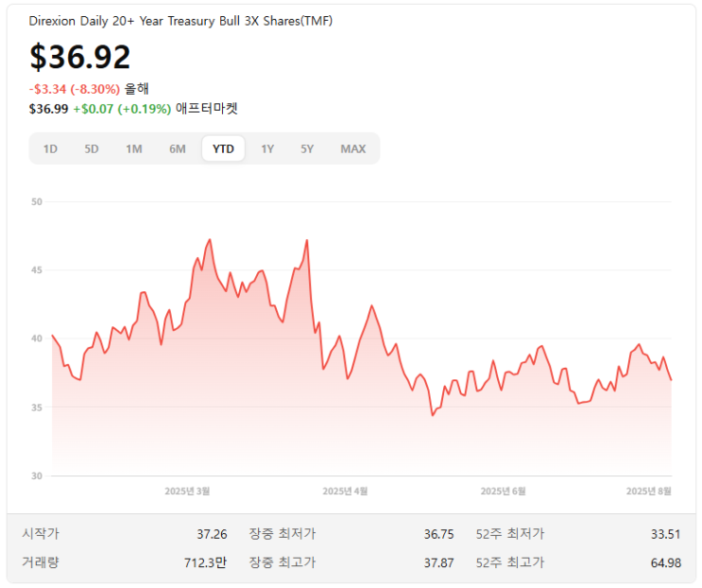702x588 pixels.
Task: Click the active YTD tab
Action: tap(223, 148)
